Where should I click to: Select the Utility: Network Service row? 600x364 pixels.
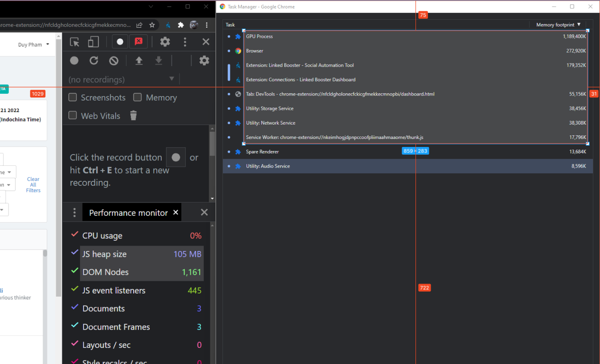[x=408, y=123]
